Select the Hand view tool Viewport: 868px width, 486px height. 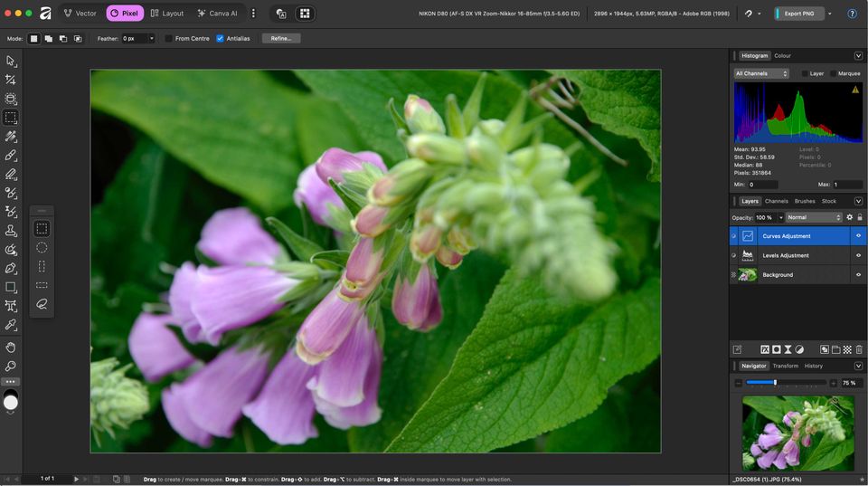[11, 348]
